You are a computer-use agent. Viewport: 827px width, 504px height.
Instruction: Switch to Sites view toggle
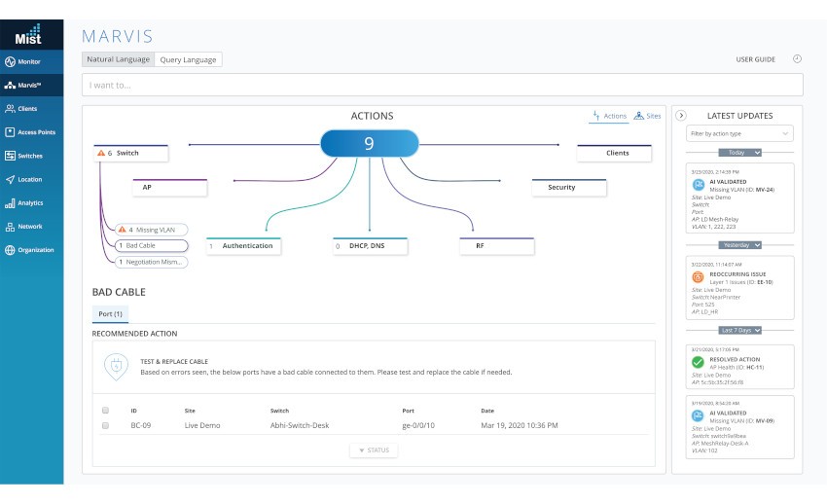[647, 116]
